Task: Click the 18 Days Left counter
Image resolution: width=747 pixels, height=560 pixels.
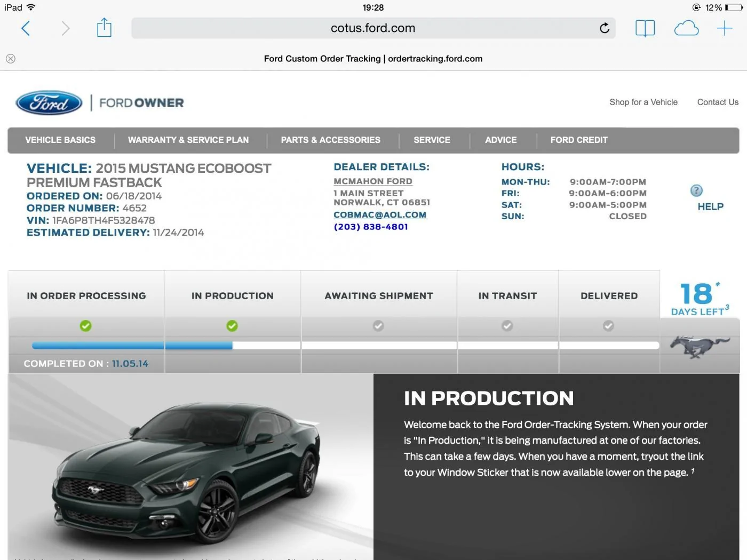Action: tap(700, 299)
